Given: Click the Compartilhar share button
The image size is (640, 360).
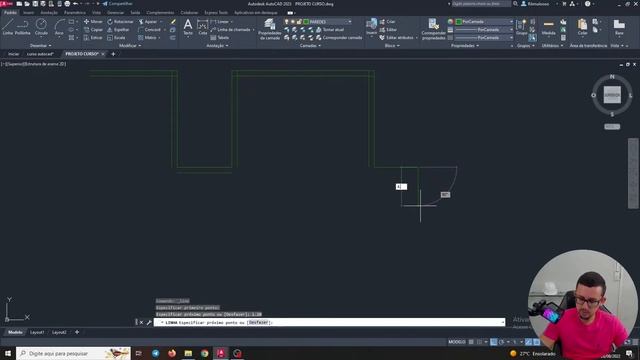Looking at the screenshot, I should tap(118, 4).
